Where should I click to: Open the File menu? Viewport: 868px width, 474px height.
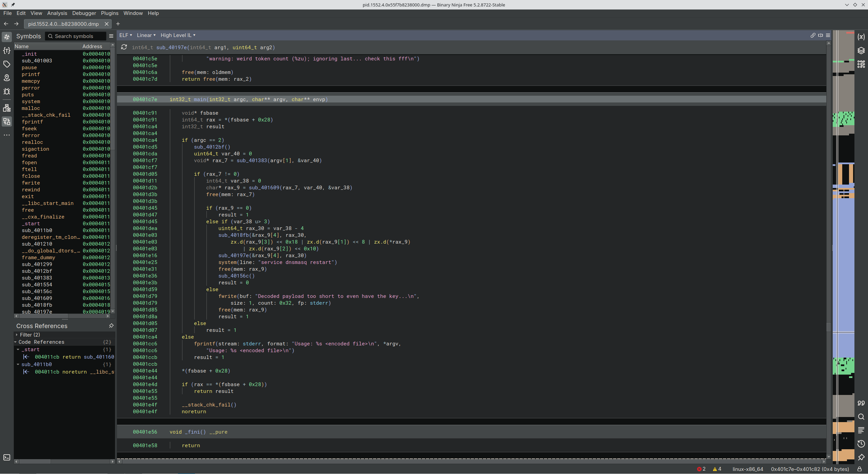pos(7,13)
